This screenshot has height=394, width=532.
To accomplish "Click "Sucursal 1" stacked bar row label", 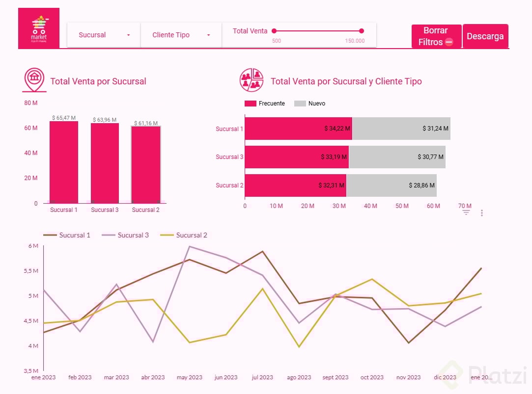I will [x=229, y=129].
